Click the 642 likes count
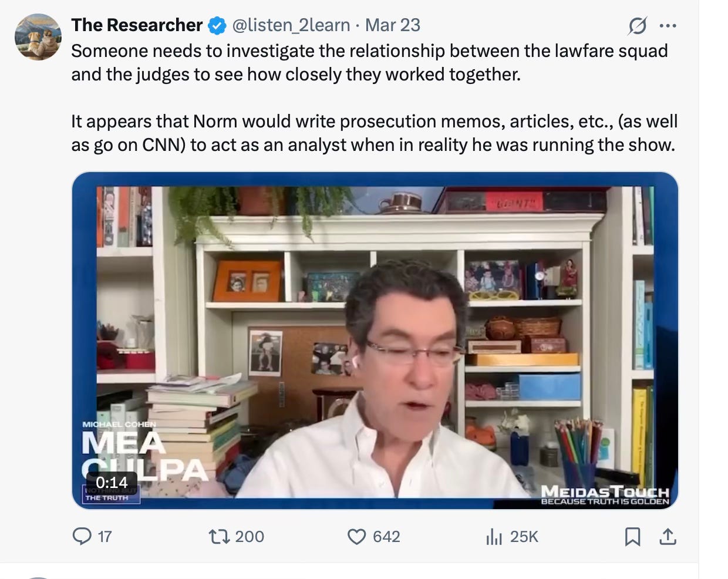Image resolution: width=728 pixels, height=579 pixels. (x=386, y=536)
